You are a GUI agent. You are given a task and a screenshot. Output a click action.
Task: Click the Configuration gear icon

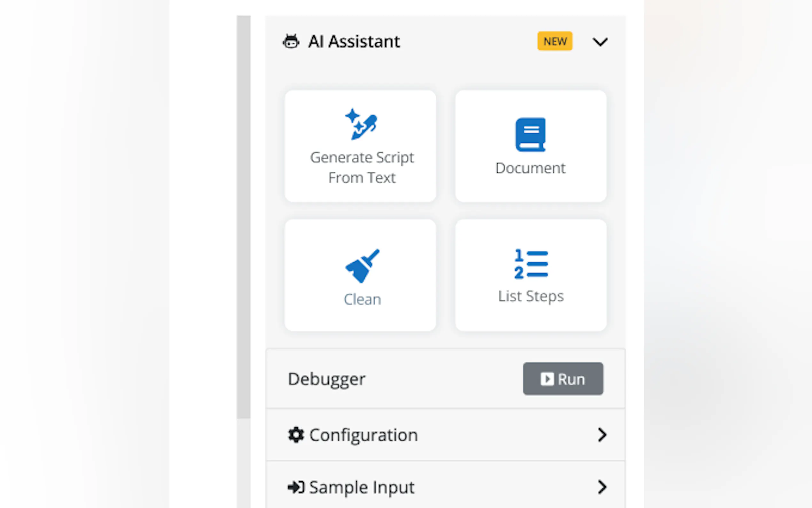(296, 435)
